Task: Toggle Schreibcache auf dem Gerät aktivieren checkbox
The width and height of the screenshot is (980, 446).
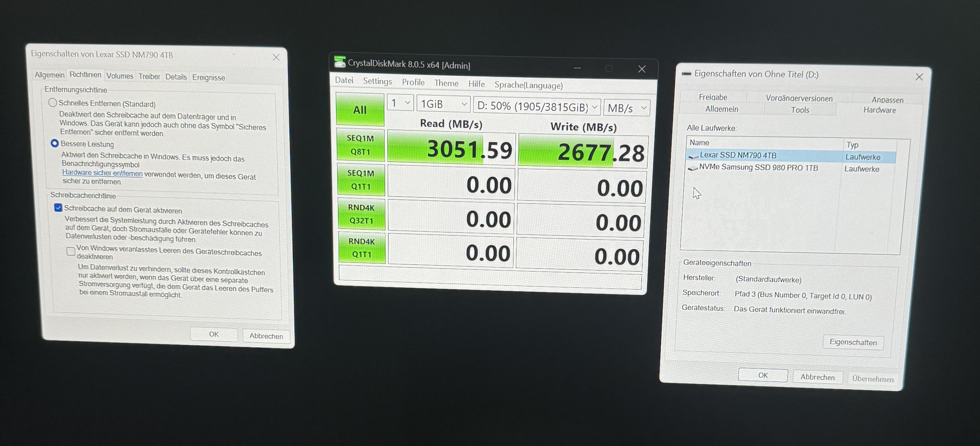Action: (x=58, y=208)
